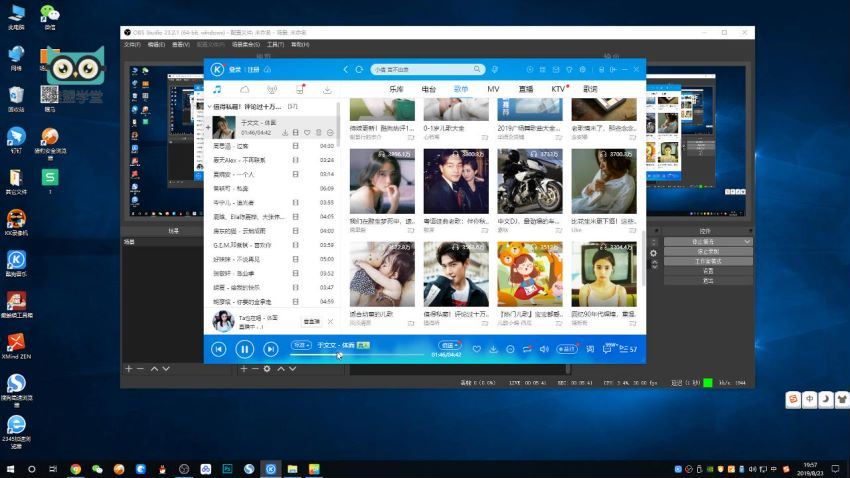This screenshot has width=850, height=478.
Task: Refresh the KuGou page
Action: coord(359,69)
